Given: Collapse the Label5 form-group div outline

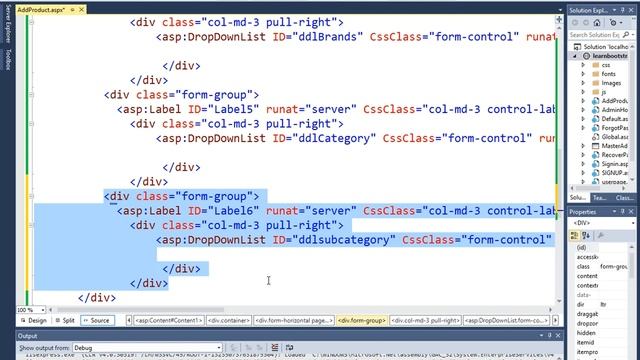Looking at the screenshot, I should (31, 95).
